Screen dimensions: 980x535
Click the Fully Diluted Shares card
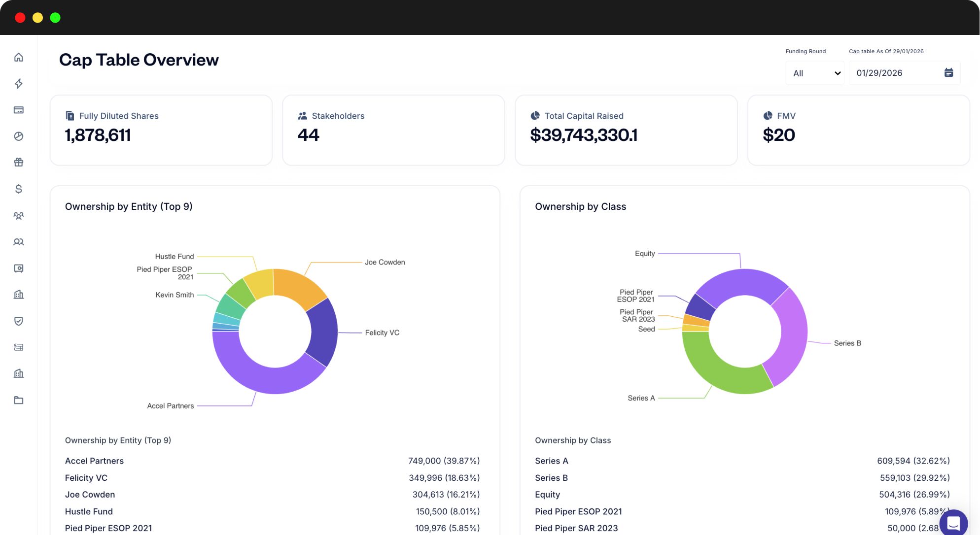(x=161, y=130)
